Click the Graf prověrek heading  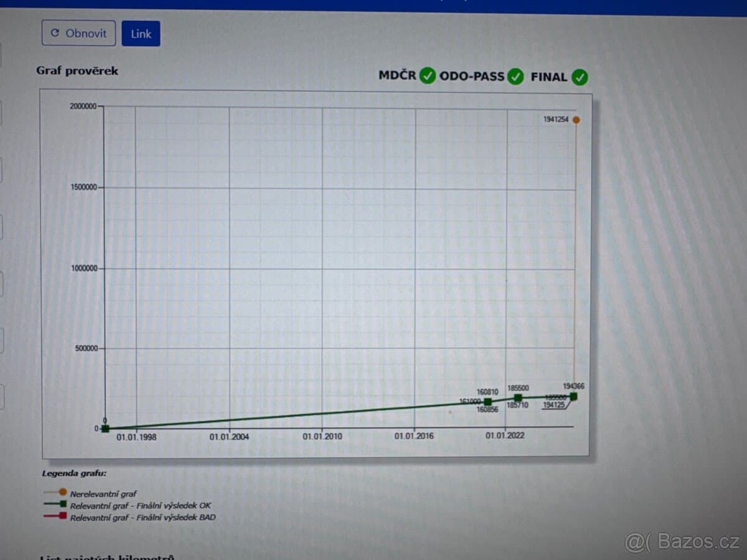click(x=77, y=70)
